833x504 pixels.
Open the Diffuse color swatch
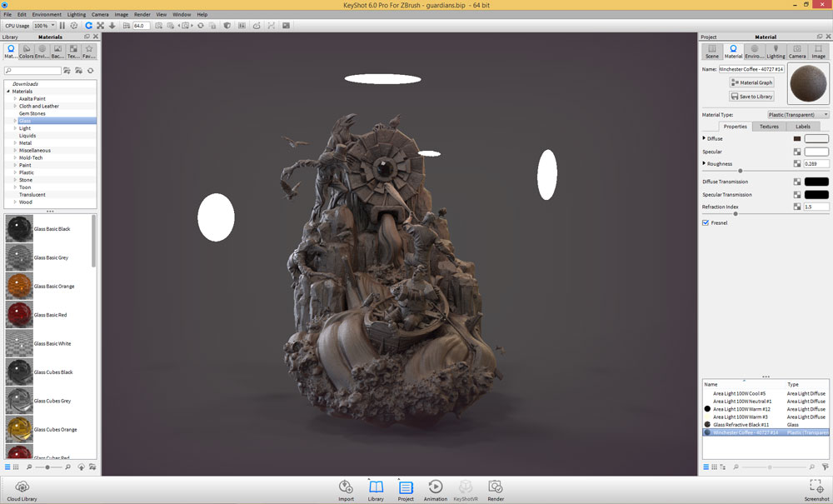pyautogui.click(x=816, y=138)
